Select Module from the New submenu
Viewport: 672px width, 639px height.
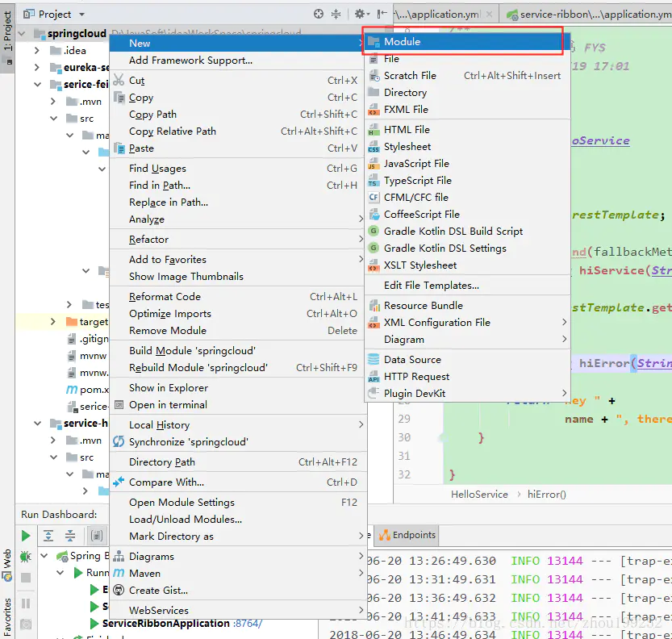pos(402,41)
